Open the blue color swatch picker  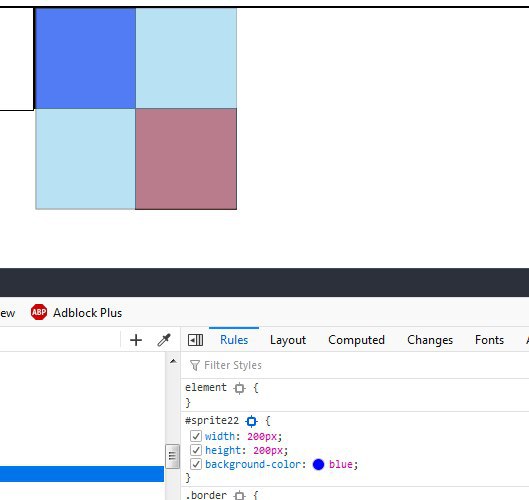click(x=318, y=464)
